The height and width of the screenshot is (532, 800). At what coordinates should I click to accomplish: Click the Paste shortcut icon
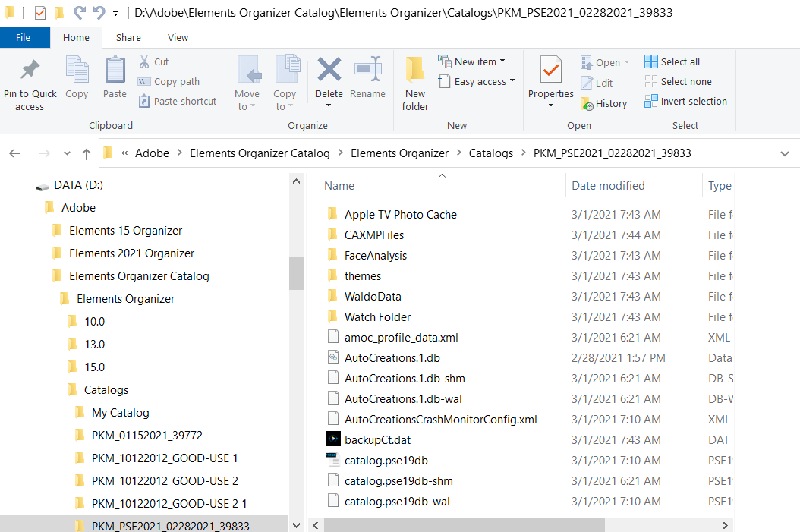(x=144, y=101)
